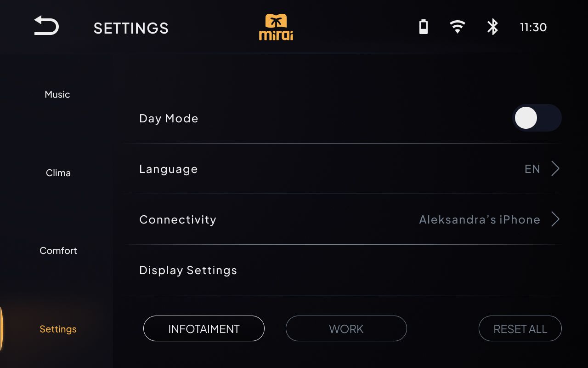Select the Settings sidebar item
Screen dimensions: 588x368
tap(58, 329)
